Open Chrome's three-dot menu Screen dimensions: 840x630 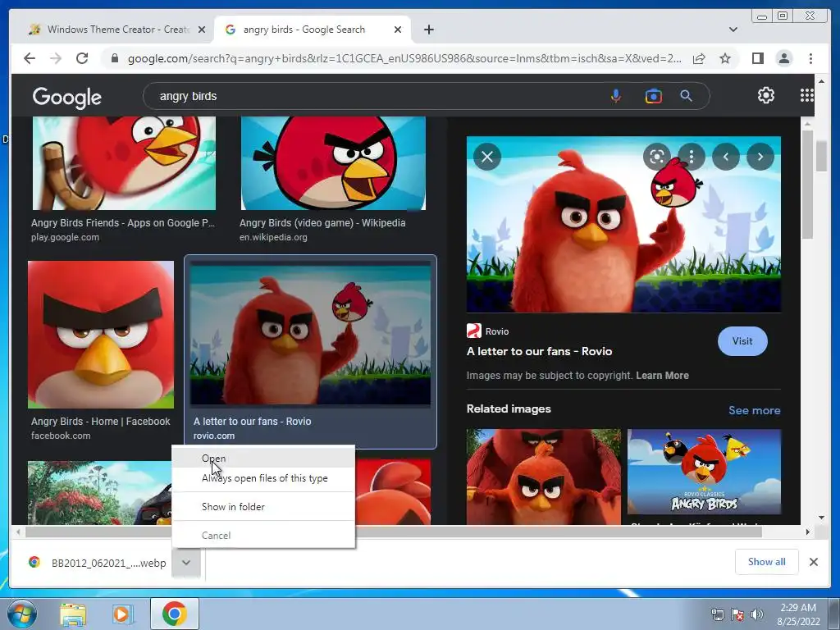point(810,58)
